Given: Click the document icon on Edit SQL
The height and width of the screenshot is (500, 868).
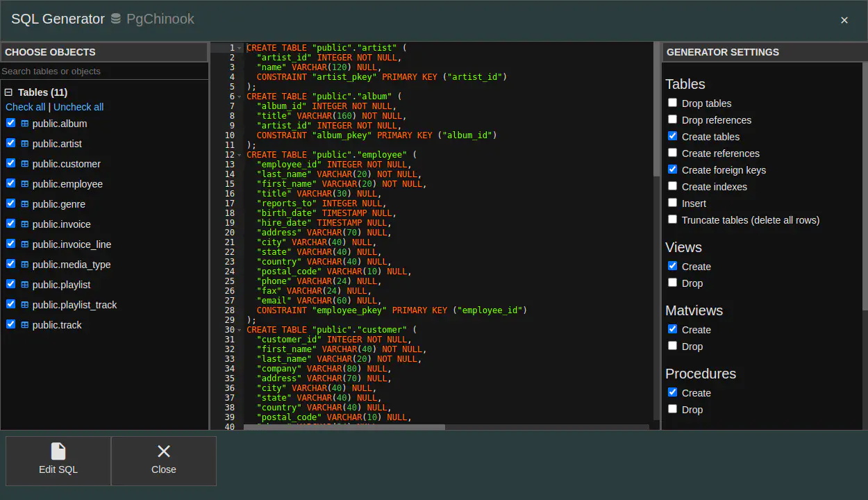Looking at the screenshot, I should pyautogui.click(x=58, y=451).
